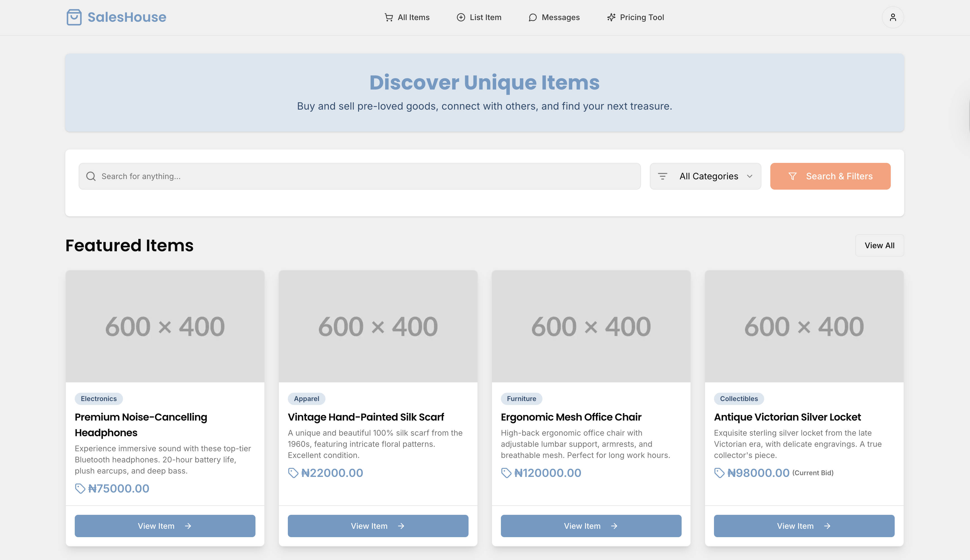Click the price tag icon beside ₦22000.00

coord(293,473)
